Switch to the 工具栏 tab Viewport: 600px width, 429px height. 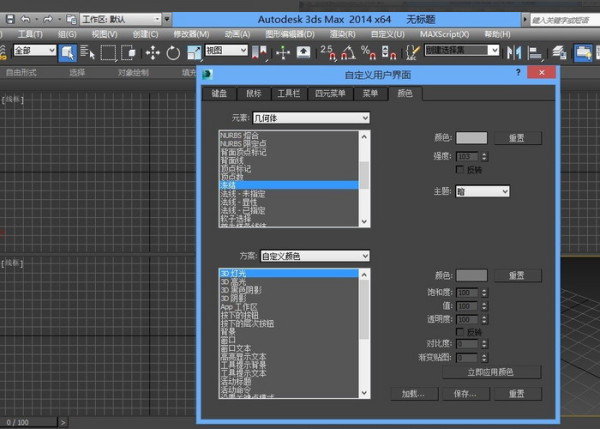pos(289,93)
